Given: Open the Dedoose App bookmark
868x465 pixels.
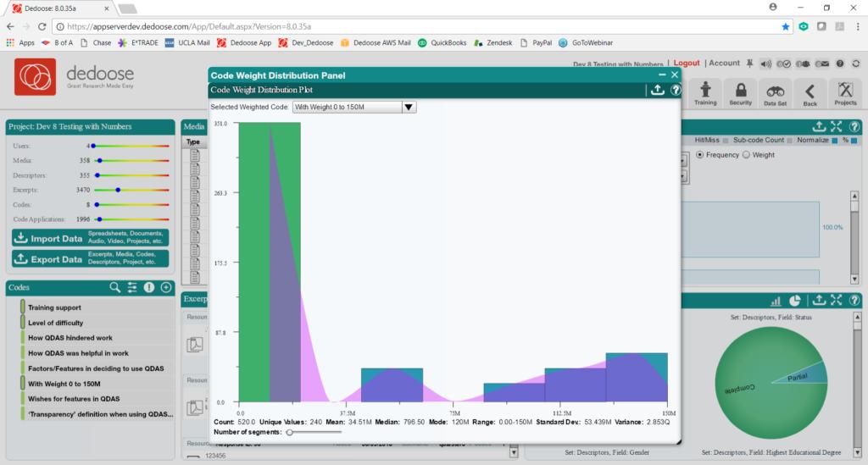Looking at the screenshot, I should coord(244,42).
